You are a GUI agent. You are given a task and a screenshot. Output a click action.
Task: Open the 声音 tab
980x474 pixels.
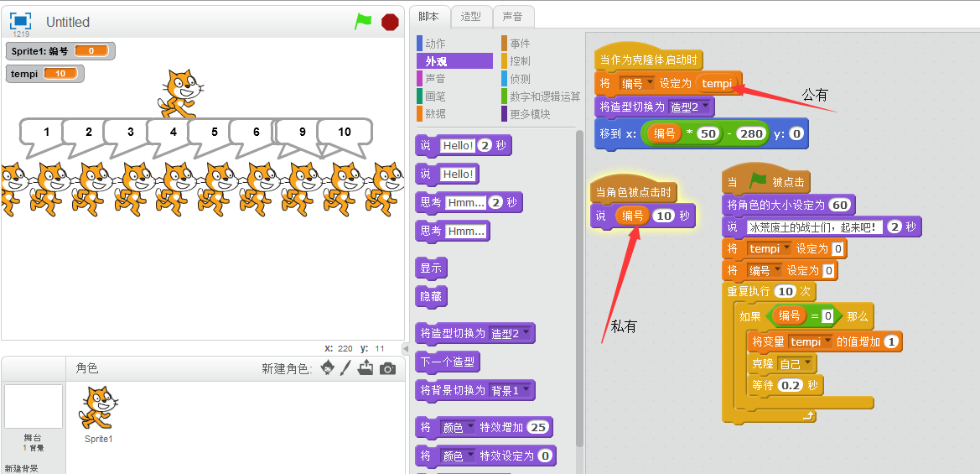(x=513, y=16)
